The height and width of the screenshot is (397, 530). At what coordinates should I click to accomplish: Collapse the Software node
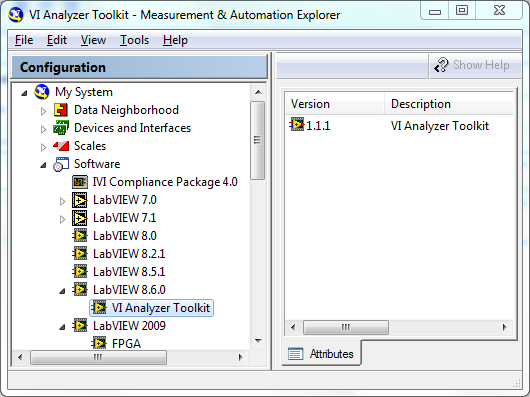click(x=43, y=165)
